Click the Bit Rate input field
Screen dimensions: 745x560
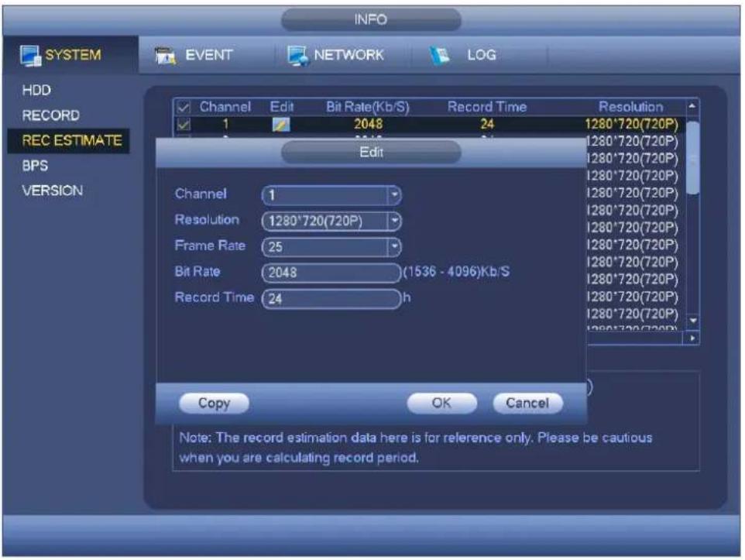click(331, 273)
